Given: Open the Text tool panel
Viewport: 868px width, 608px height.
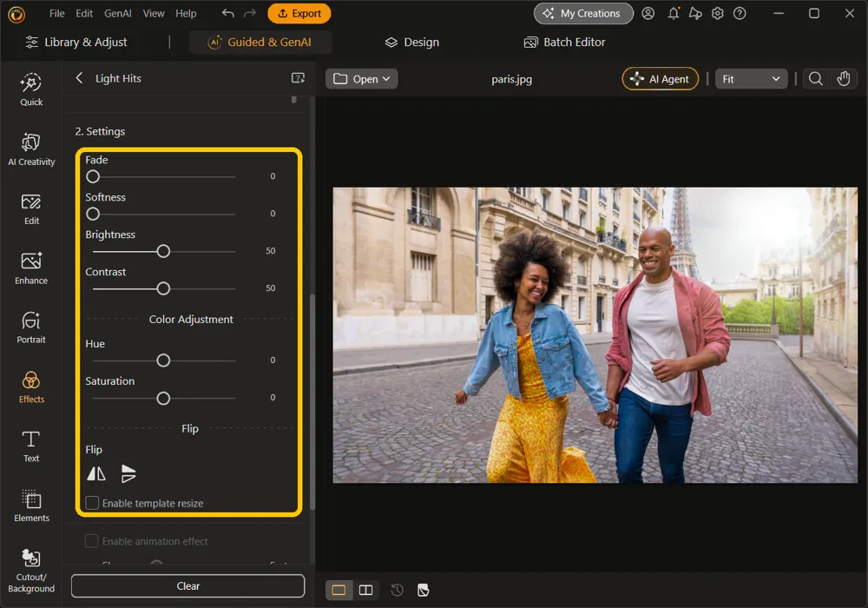Looking at the screenshot, I should [31, 446].
